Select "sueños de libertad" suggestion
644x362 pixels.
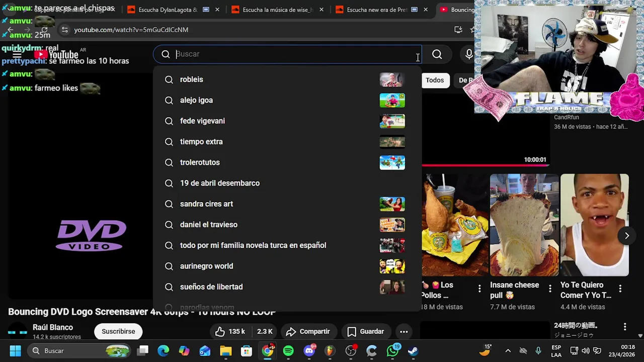[x=287, y=287]
